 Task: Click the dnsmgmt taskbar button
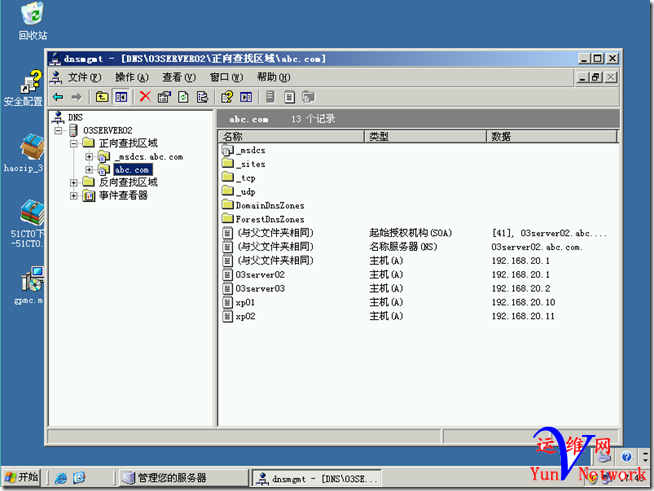click(317, 478)
